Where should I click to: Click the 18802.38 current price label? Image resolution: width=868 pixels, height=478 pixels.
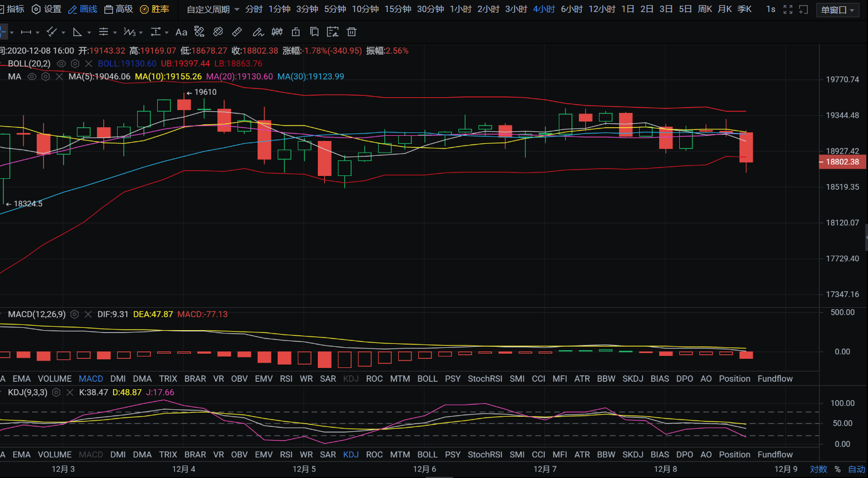[x=842, y=162]
